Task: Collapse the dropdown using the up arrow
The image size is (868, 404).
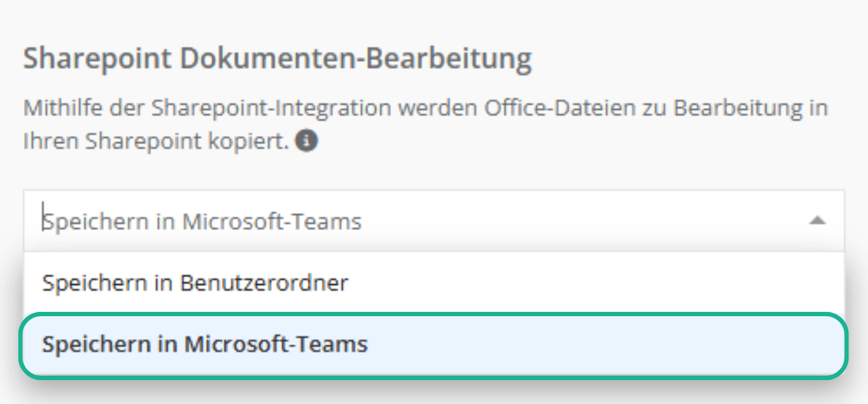Action: (816, 220)
